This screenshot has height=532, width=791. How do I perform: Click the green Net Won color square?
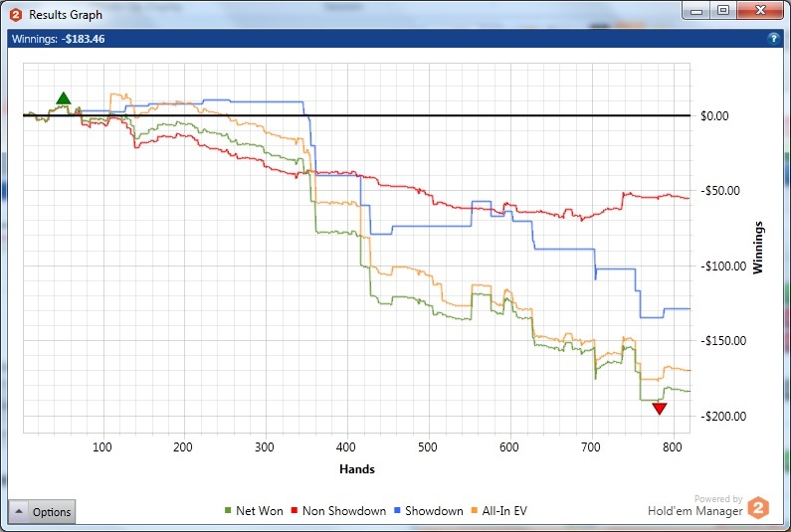coord(228,511)
